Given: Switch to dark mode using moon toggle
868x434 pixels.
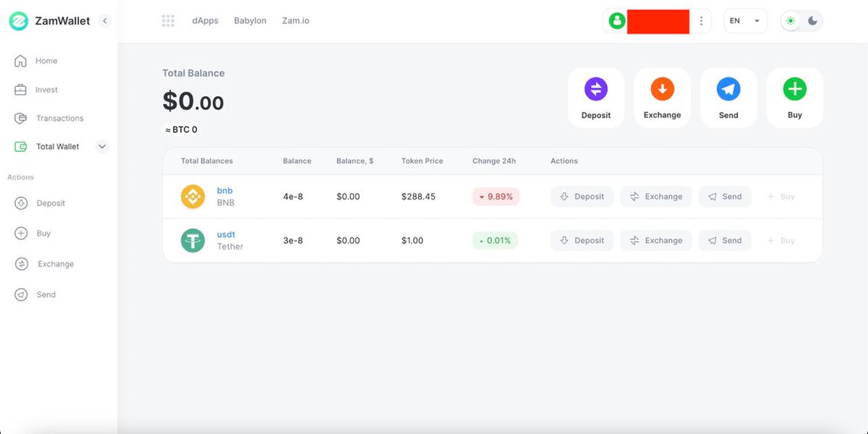Looking at the screenshot, I should tap(811, 20).
